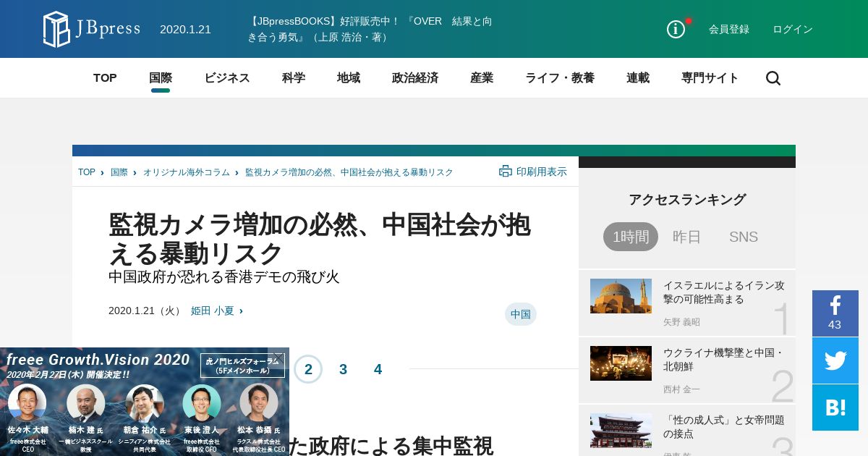
Task: Select 科学 in navigation bar
Action: coord(294,78)
